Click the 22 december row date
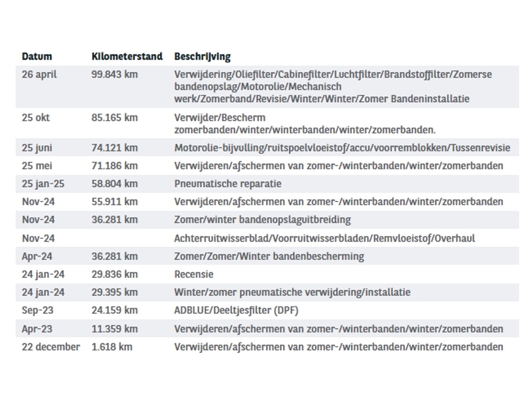The height and width of the screenshot is (399, 532). click(x=51, y=347)
